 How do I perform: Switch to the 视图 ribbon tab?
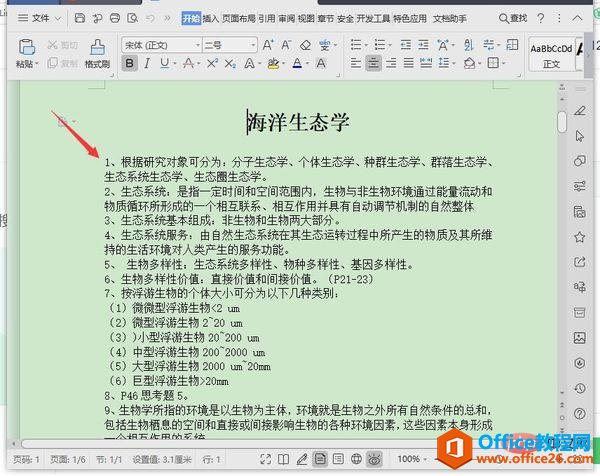point(306,18)
